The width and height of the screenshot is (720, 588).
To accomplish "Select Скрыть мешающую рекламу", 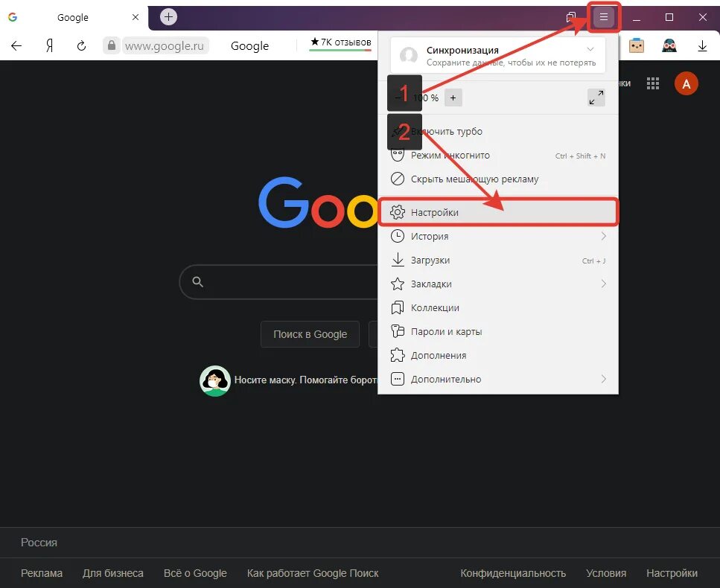I will point(498,179).
